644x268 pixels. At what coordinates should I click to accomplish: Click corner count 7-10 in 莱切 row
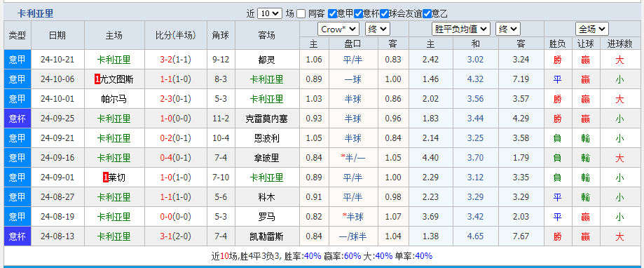tap(221, 177)
